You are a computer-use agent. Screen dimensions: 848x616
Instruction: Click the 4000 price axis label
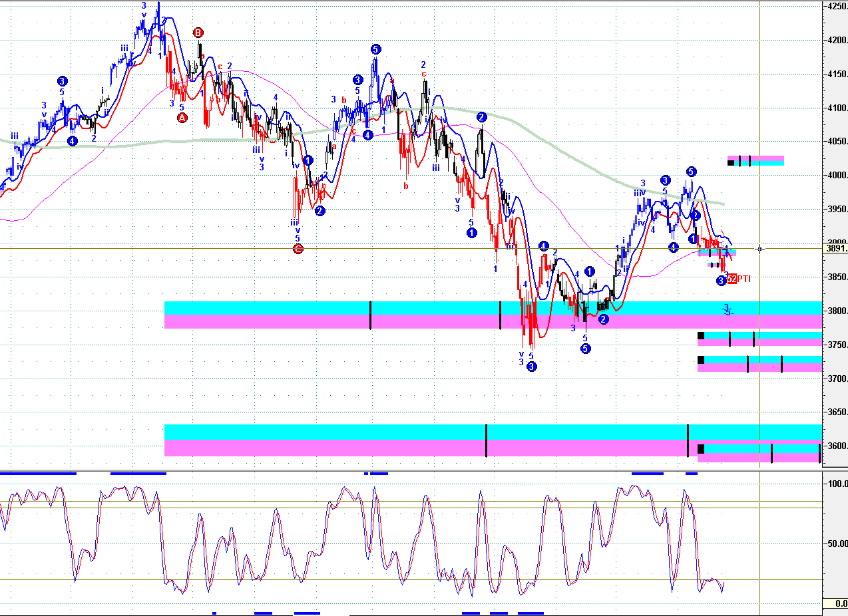(x=837, y=176)
